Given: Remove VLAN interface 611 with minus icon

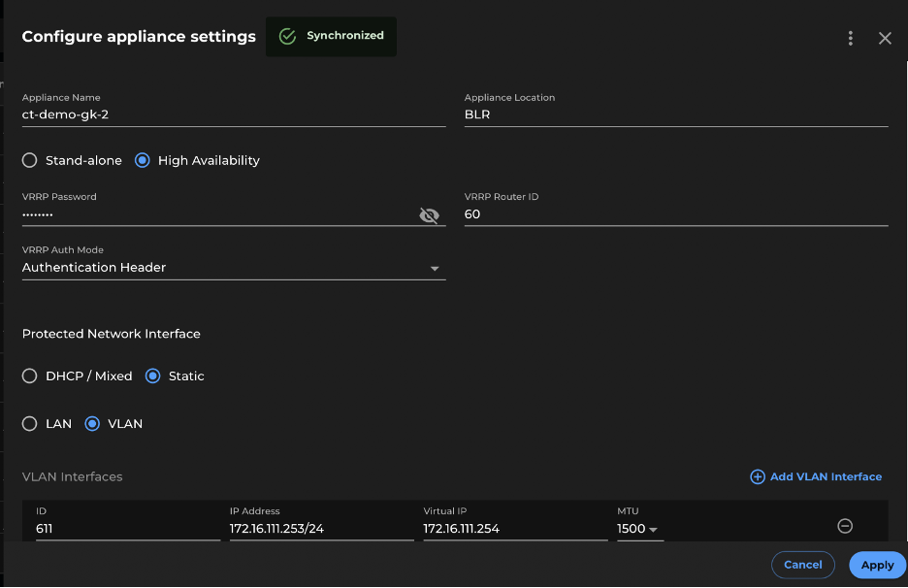Looking at the screenshot, I should point(844,526).
